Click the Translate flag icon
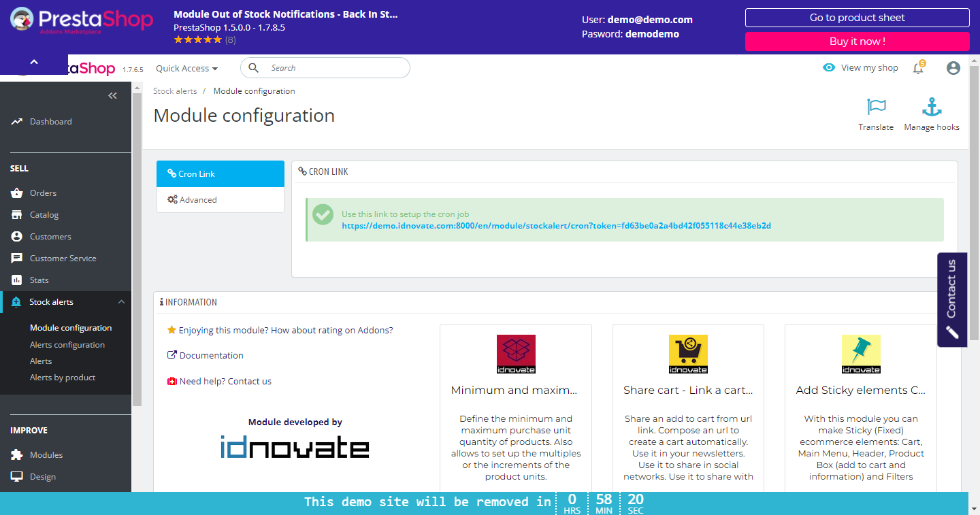This screenshot has height=515, width=980. tap(876, 107)
